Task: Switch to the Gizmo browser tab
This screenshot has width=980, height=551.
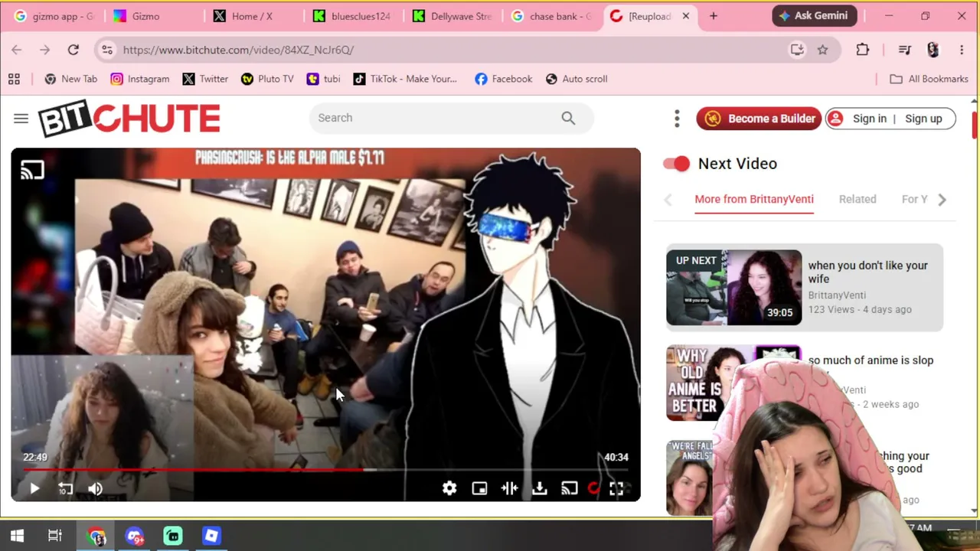Action: click(x=153, y=16)
